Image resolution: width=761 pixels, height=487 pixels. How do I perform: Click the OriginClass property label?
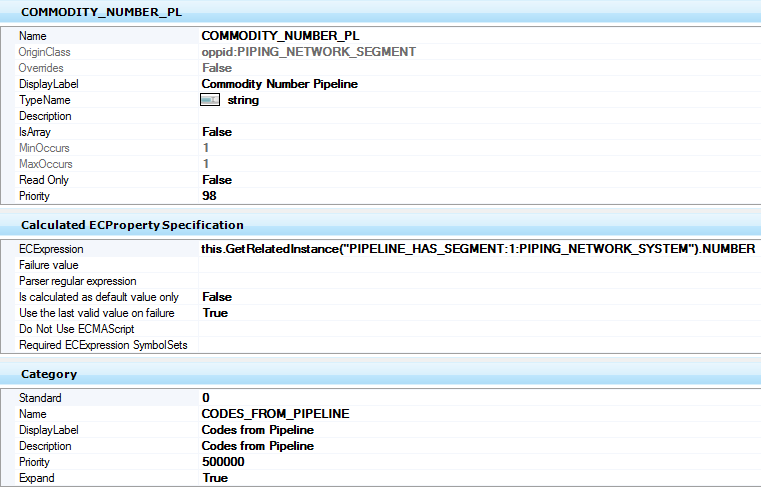[44, 52]
